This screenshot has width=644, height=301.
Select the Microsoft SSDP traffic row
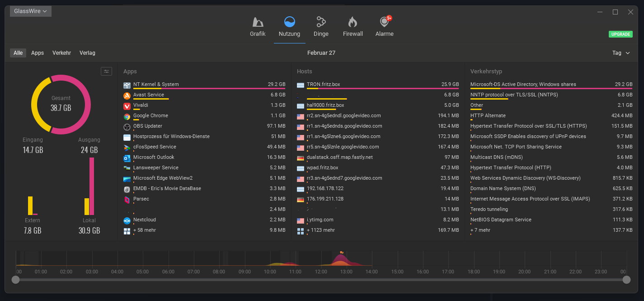point(551,137)
